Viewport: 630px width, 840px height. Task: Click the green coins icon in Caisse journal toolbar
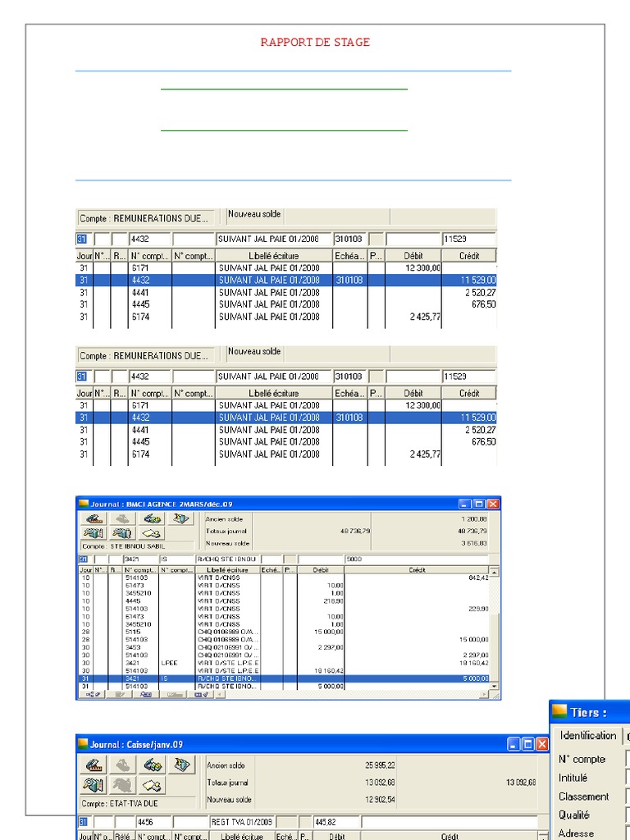[x=153, y=765]
